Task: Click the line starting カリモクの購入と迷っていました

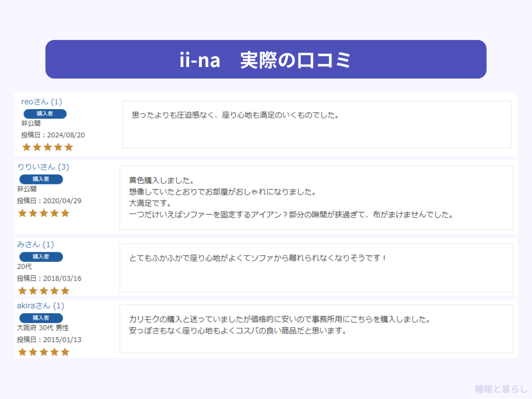Action: pos(280,320)
